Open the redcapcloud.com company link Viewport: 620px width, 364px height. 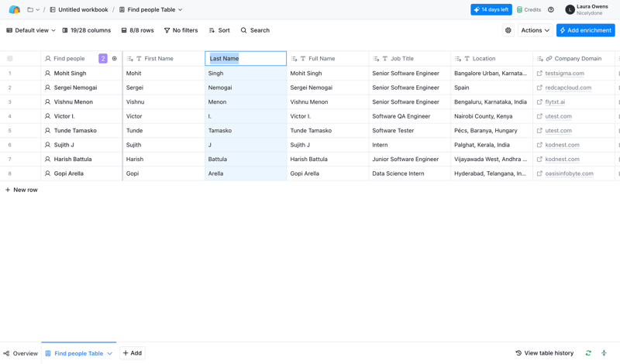pos(568,88)
